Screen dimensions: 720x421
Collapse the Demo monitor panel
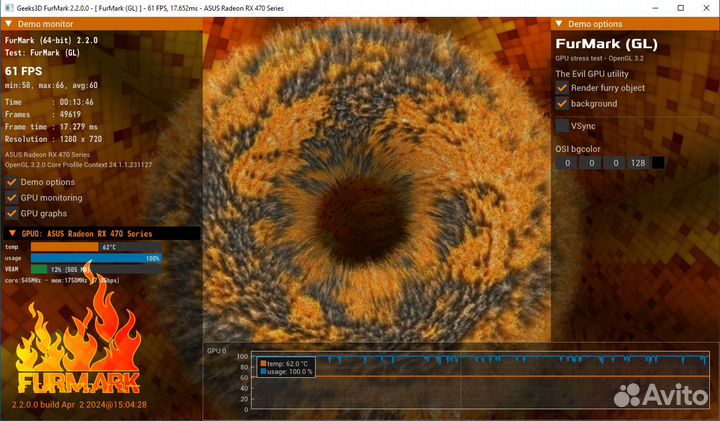(9, 22)
